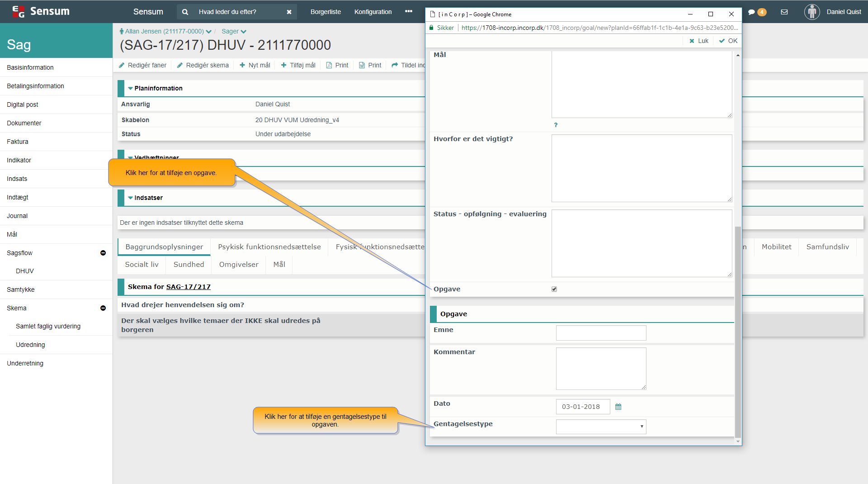Collapse the Skema sidebar group
The image size is (868, 484).
103,308
